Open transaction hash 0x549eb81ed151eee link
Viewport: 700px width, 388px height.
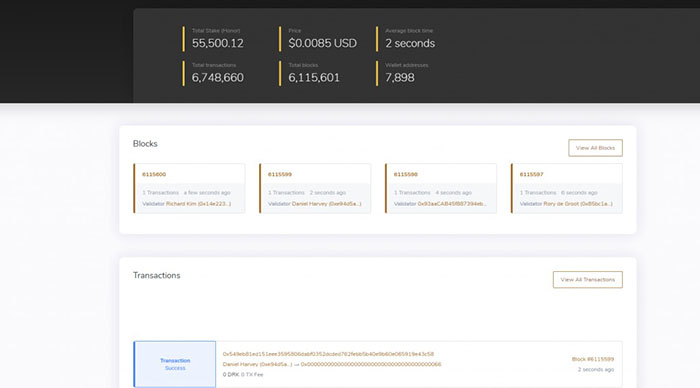(328, 354)
